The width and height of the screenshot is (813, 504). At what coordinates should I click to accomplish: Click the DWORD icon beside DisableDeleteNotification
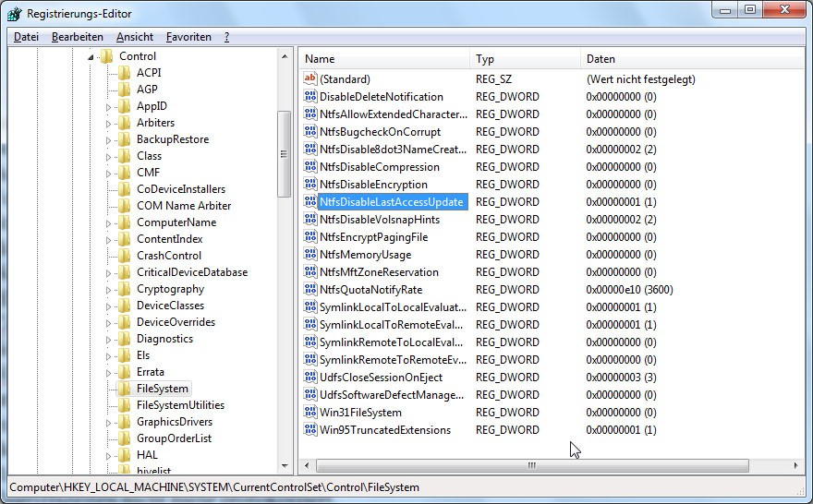[310, 97]
